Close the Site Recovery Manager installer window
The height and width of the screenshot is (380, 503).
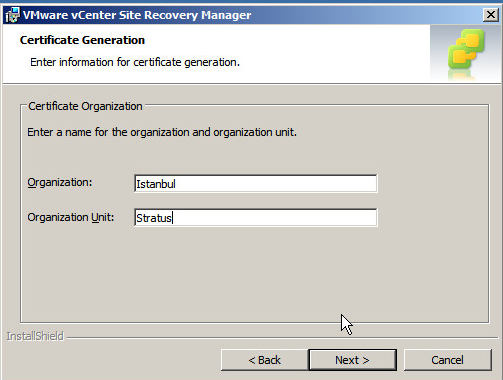point(491,15)
